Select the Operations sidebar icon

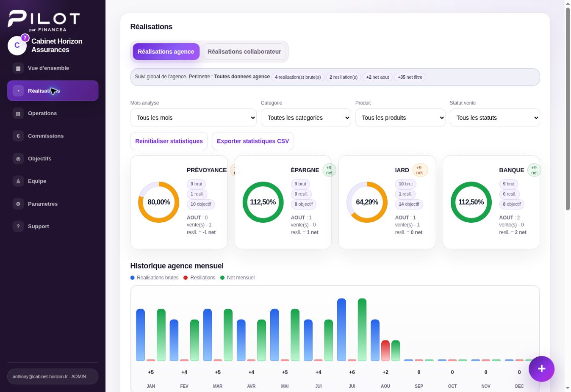[x=18, y=113]
